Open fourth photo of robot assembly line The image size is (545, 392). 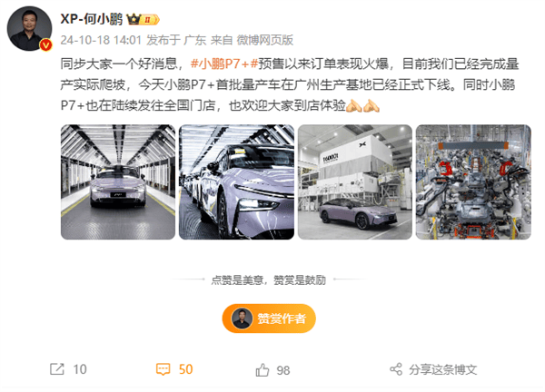point(473,182)
